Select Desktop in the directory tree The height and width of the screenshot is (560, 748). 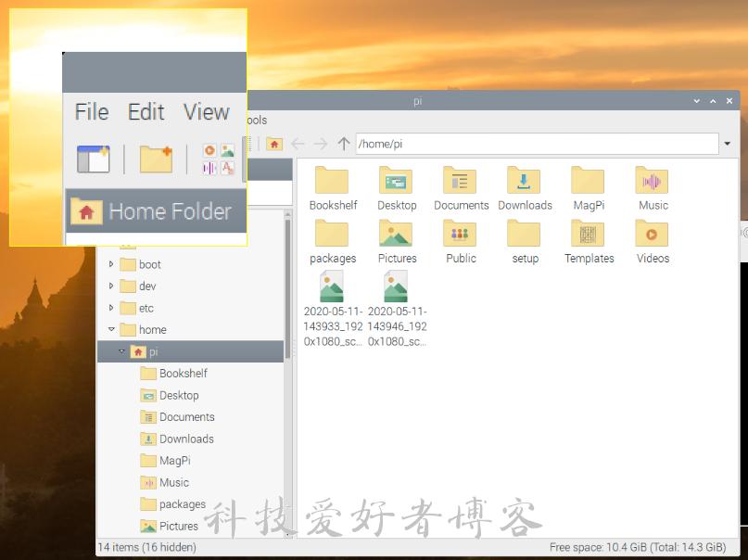(170, 396)
